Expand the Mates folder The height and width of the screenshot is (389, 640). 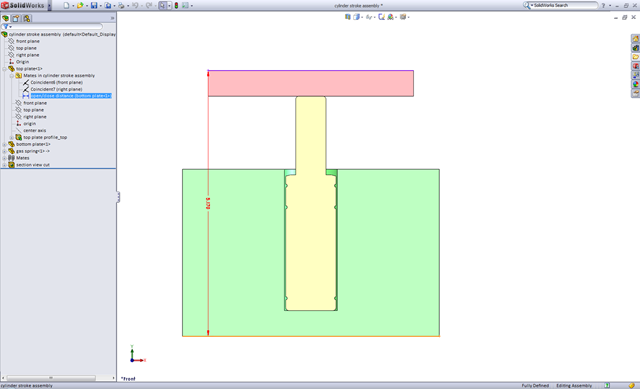click(4, 158)
